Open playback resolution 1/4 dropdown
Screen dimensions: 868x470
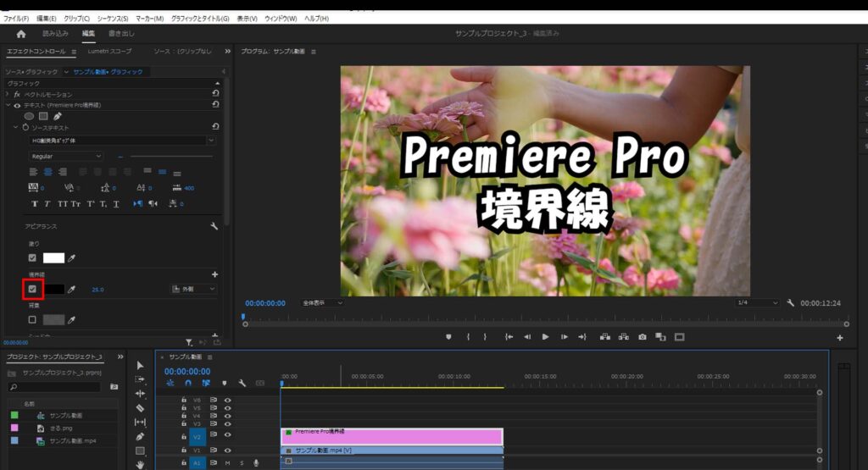point(757,302)
